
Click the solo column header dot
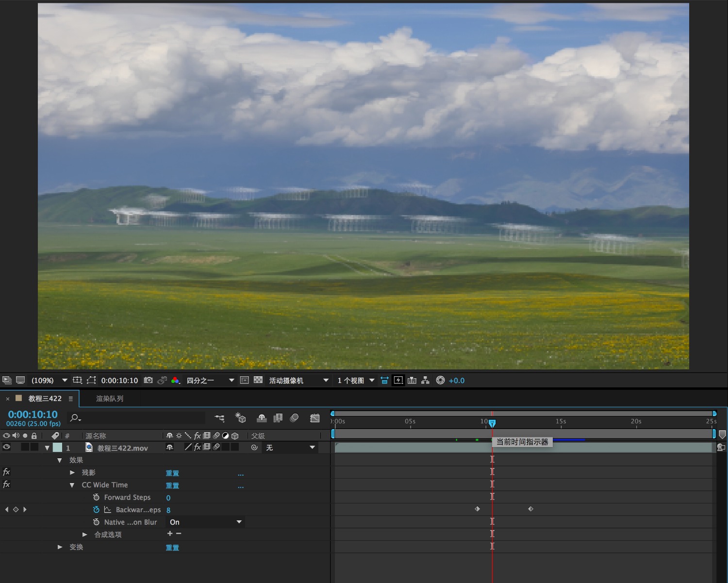coord(25,435)
